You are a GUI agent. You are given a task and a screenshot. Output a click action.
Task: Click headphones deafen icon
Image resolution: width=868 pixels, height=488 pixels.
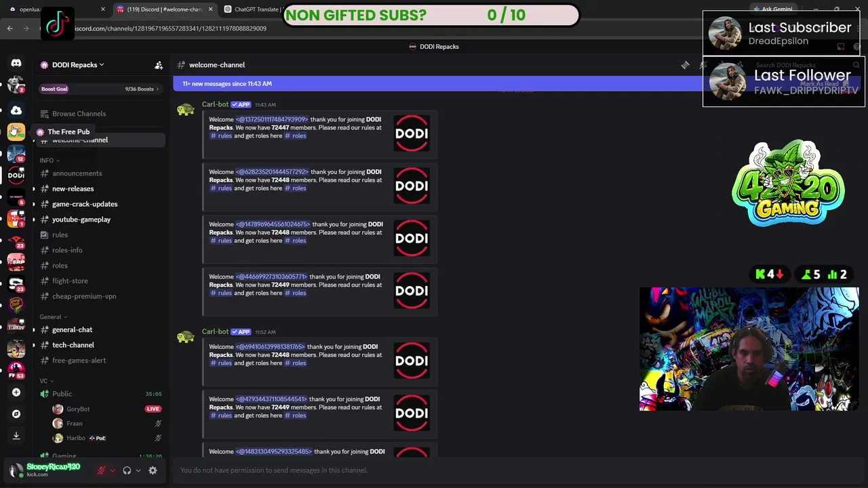127,470
